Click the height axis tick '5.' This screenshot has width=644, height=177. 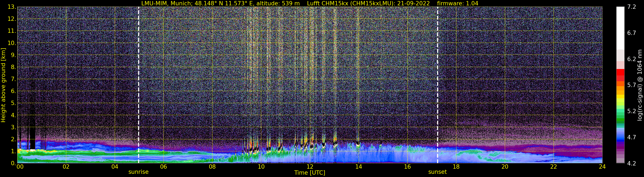[x=13, y=103]
